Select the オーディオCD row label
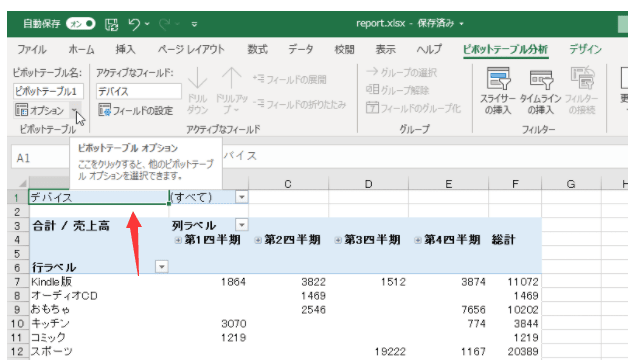This screenshot has width=633, height=361. click(x=64, y=296)
